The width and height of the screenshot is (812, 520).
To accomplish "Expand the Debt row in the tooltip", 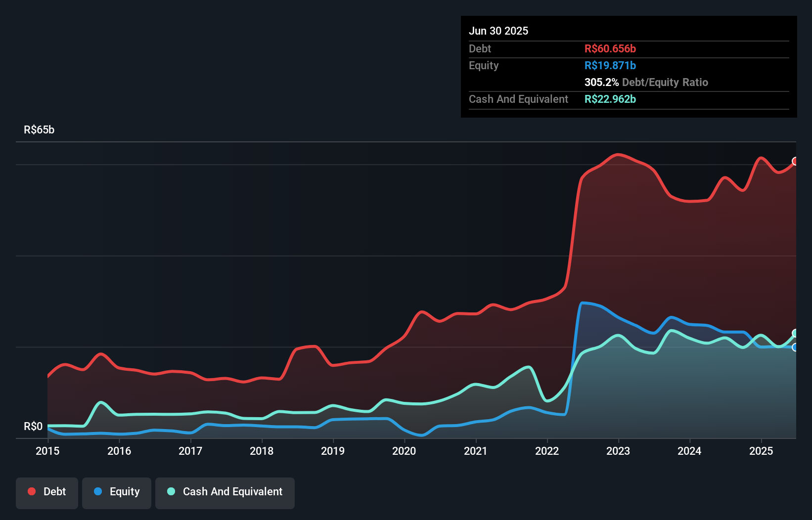I will [x=544, y=48].
